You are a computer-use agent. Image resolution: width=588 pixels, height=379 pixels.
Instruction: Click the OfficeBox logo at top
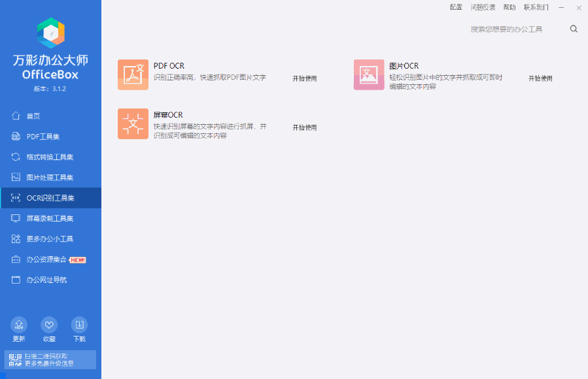coord(50,31)
